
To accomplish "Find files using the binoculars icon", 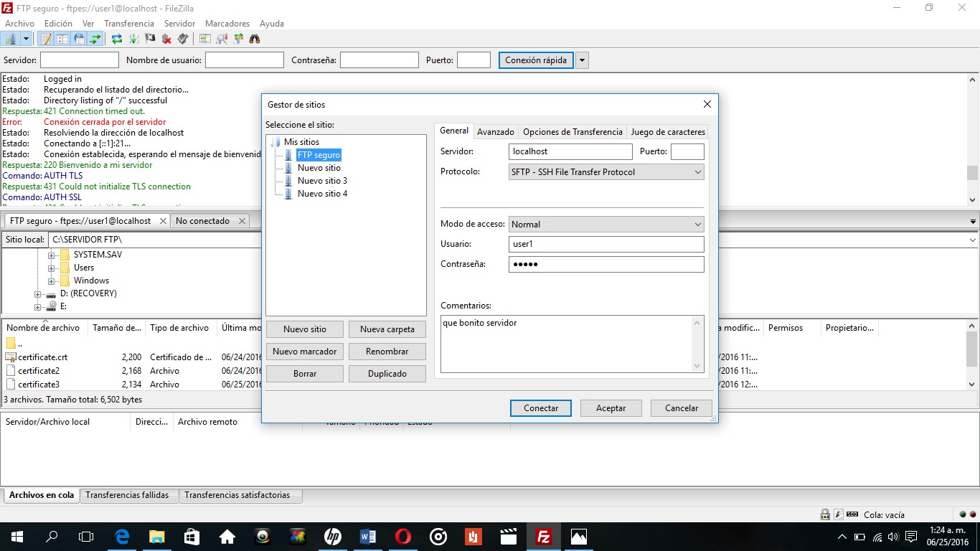I will click(x=255, y=39).
